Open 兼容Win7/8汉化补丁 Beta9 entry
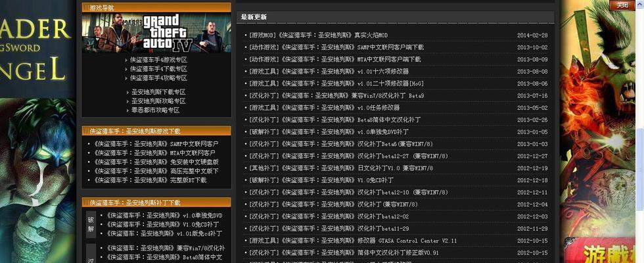 click(x=336, y=96)
